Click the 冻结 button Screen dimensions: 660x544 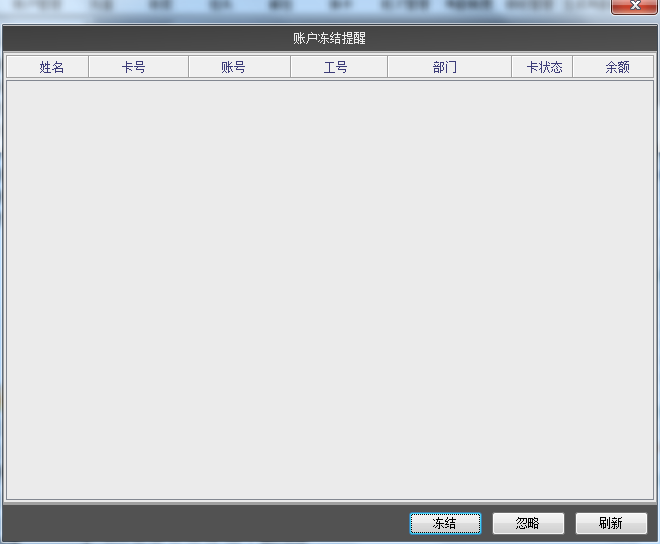pos(445,523)
